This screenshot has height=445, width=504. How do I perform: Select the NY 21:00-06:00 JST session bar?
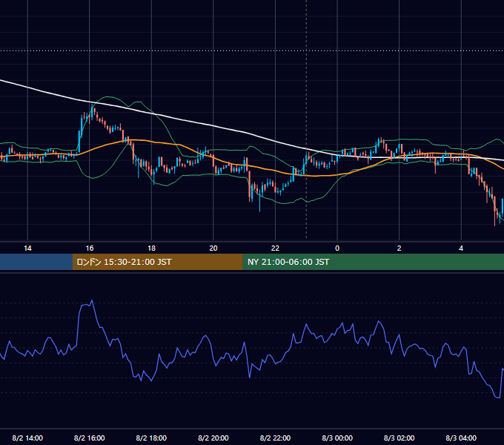pyautogui.click(x=373, y=262)
